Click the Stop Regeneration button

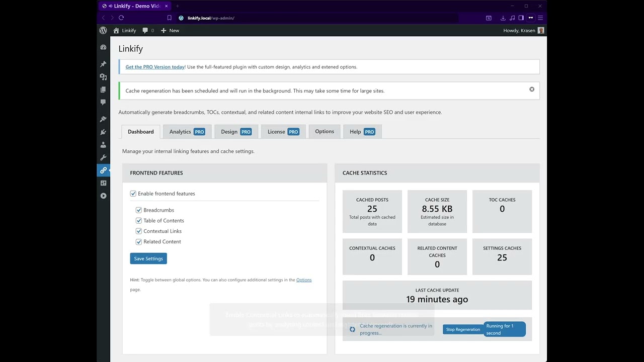[x=463, y=329]
